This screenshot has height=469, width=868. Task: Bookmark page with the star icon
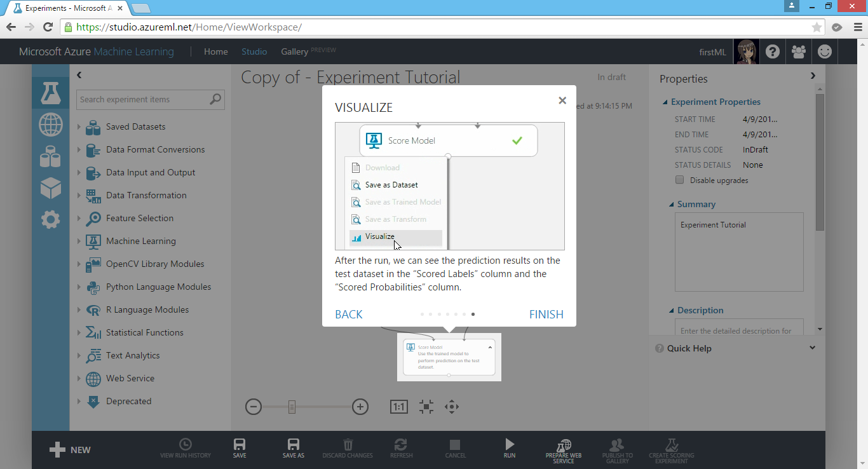(x=817, y=27)
